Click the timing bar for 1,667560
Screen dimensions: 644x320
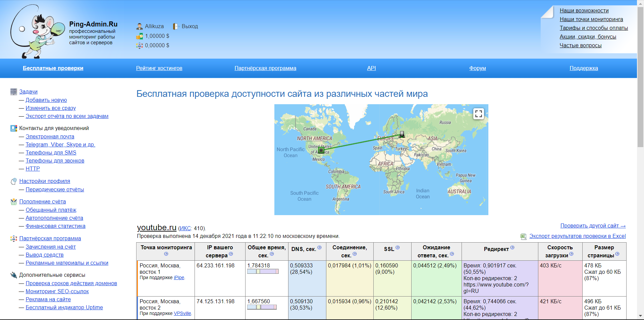click(262, 307)
